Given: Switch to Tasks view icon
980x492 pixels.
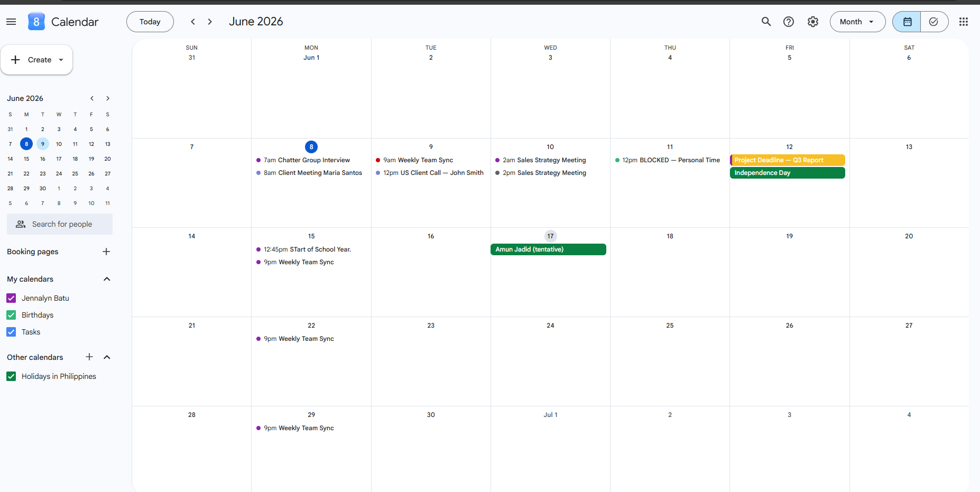Looking at the screenshot, I should (934, 22).
